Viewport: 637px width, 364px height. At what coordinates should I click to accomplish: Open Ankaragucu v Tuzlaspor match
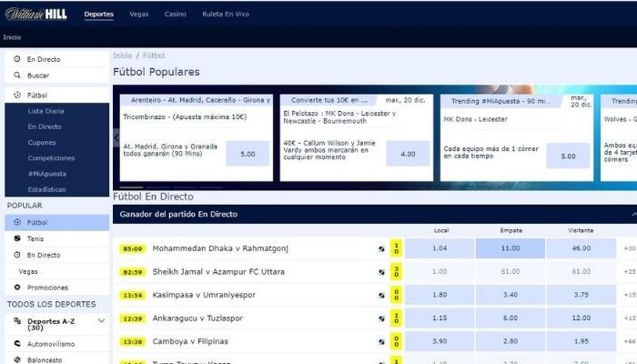[x=197, y=318]
